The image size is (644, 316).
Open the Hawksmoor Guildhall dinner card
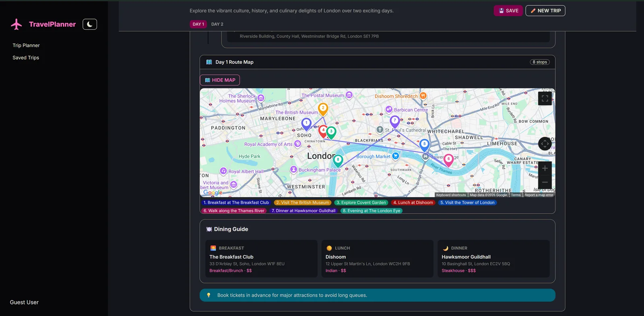point(493,259)
